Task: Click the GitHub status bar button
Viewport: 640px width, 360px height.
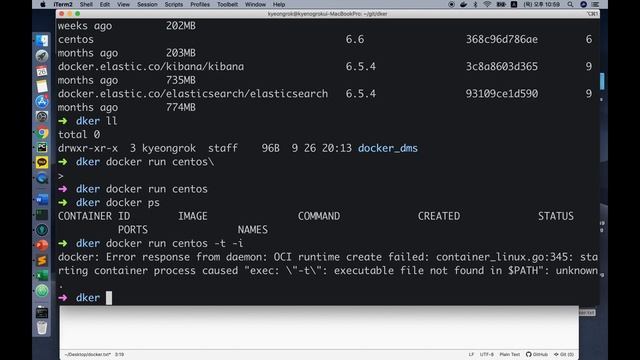Action: (537, 355)
